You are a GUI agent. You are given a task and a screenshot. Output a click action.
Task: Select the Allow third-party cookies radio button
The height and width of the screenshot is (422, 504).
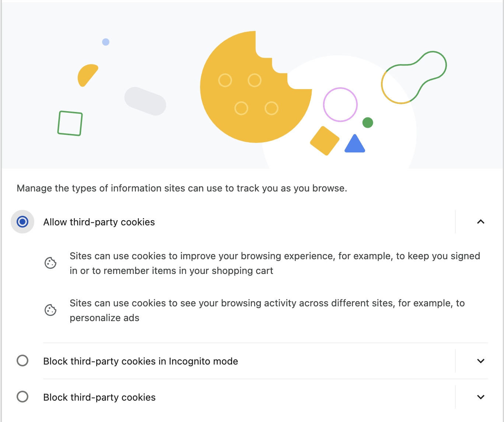[22, 222]
